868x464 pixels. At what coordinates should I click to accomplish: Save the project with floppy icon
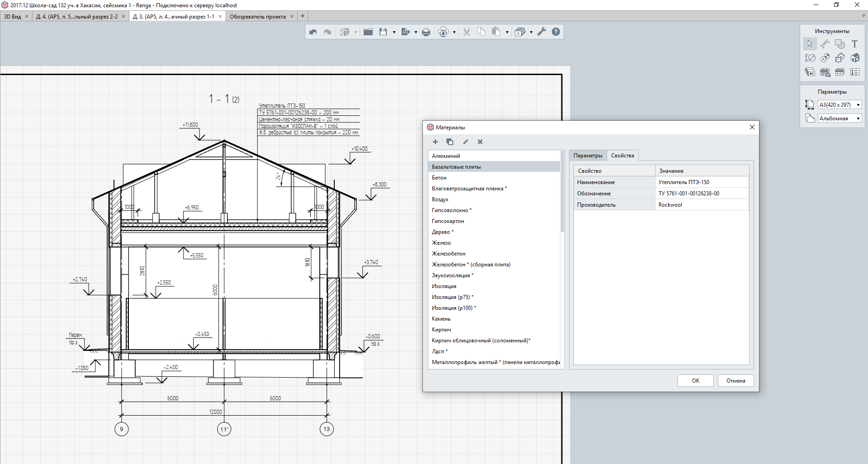click(x=383, y=32)
